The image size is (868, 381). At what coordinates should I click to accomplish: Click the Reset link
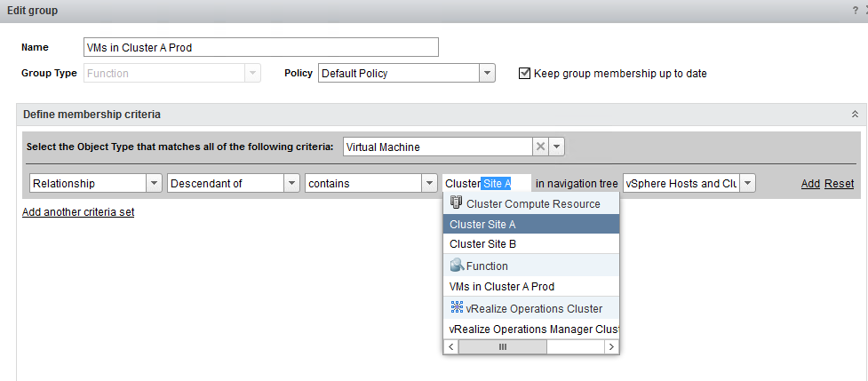click(x=839, y=184)
